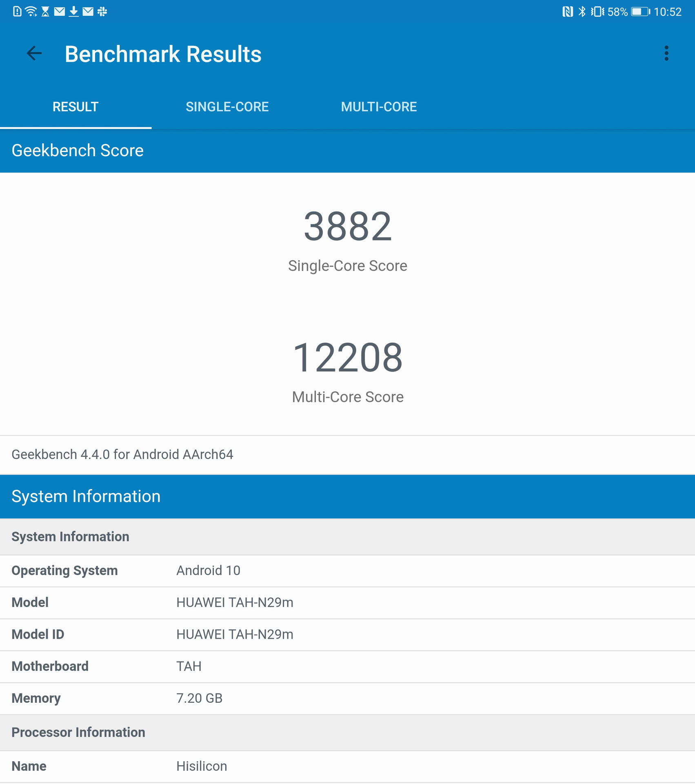
Task: Switch to the MULTI-CORE tab
Action: tap(379, 107)
